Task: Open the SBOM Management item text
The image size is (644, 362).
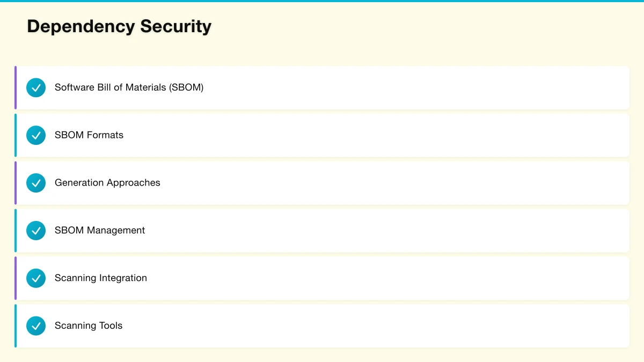Action: (100, 231)
